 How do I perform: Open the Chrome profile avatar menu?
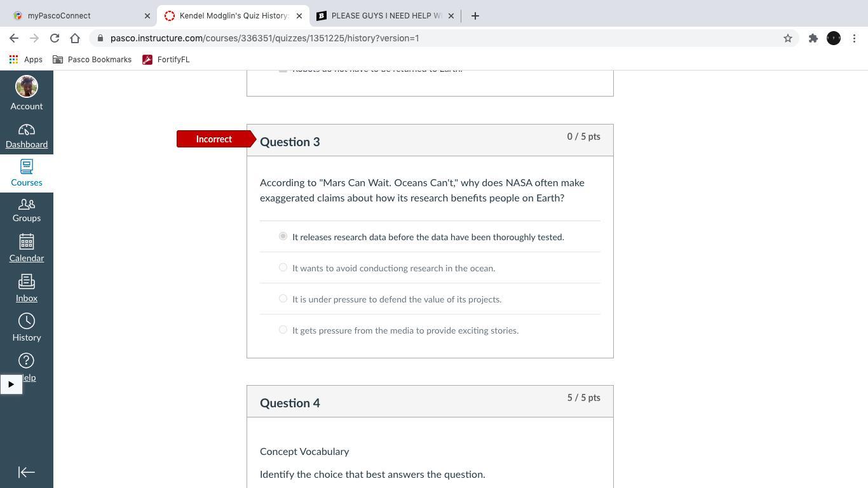(834, 38)
